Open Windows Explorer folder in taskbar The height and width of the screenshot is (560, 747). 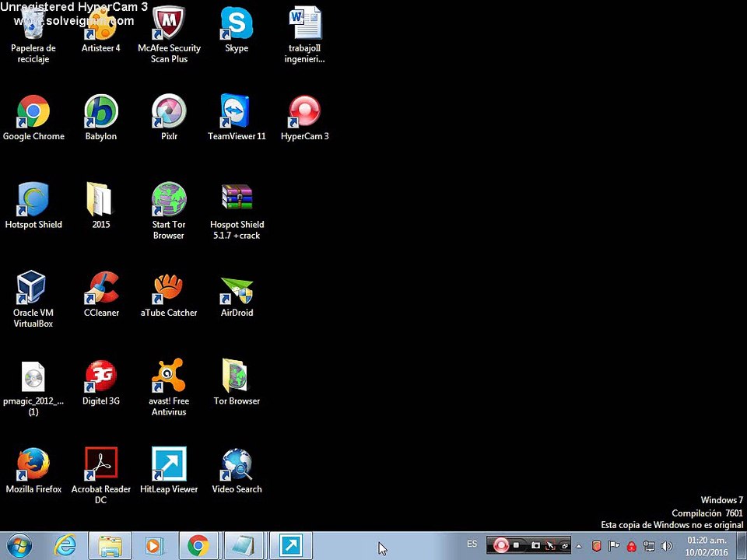coord(110,546)
